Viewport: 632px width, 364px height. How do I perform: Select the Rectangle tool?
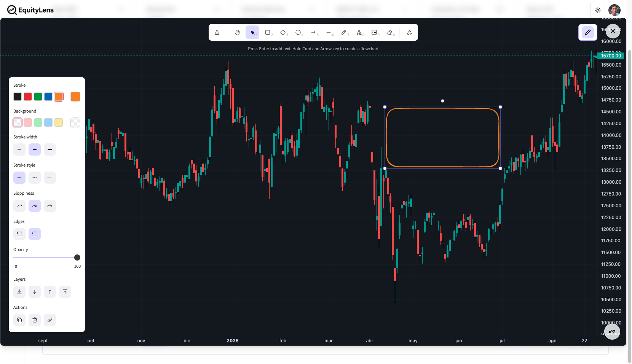(268, 33)
